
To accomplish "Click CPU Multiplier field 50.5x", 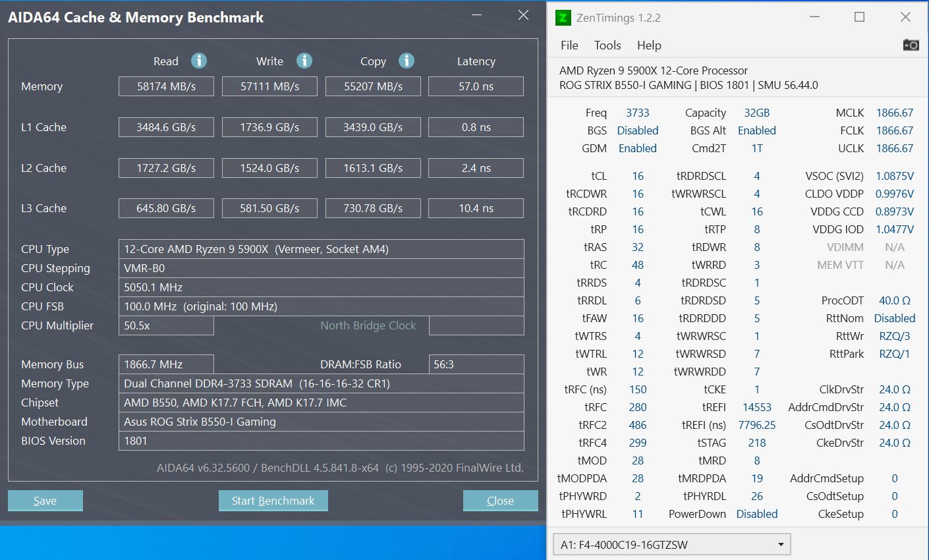I will [x=166, y=325].
